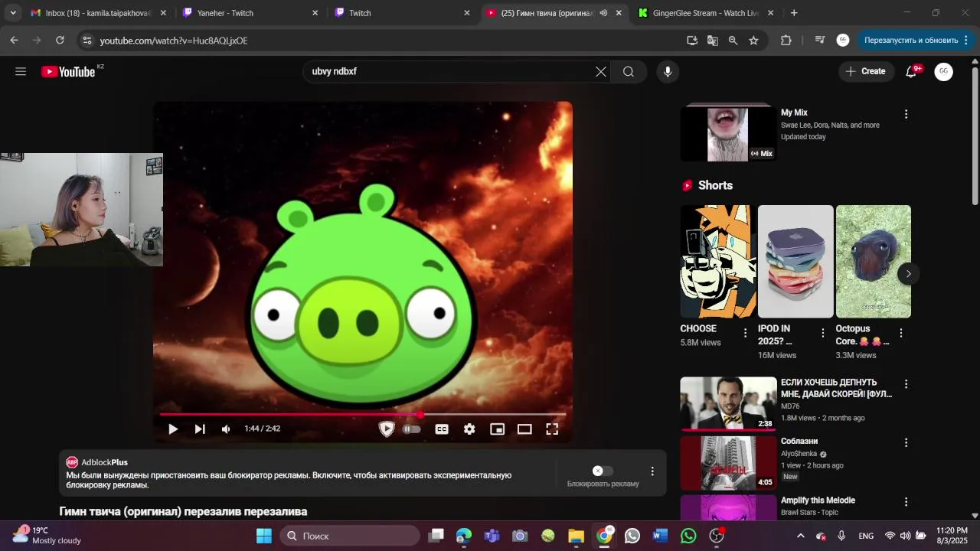Open the Соблазни video title
This screenshot has height=551, width=980.
pyautogui.click(x=799, y=442)
